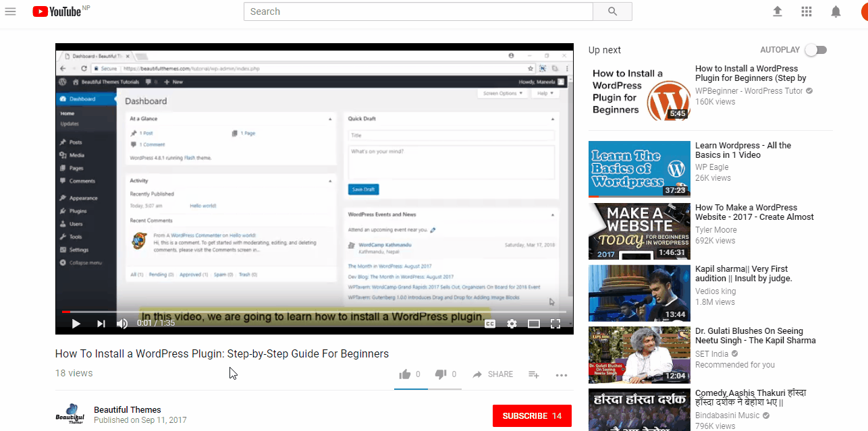Click the Share button

[x=493, y=374]
